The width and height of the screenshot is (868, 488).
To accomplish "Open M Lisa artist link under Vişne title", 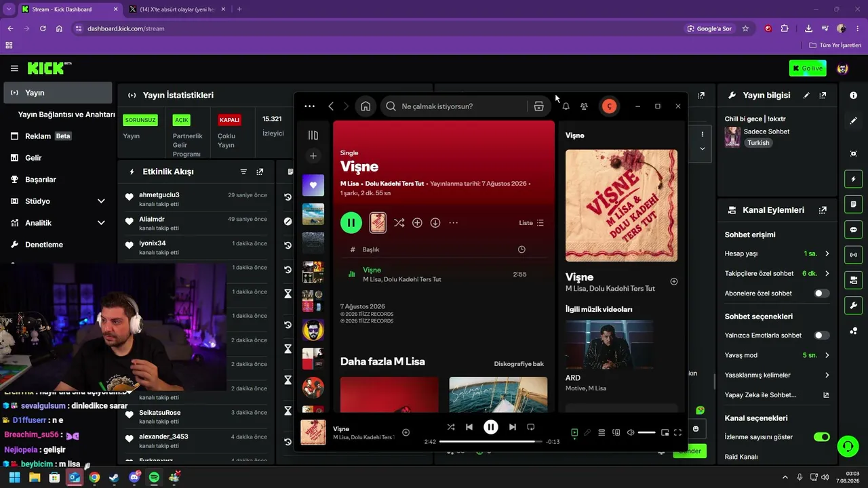I will (x=349, y=184).
